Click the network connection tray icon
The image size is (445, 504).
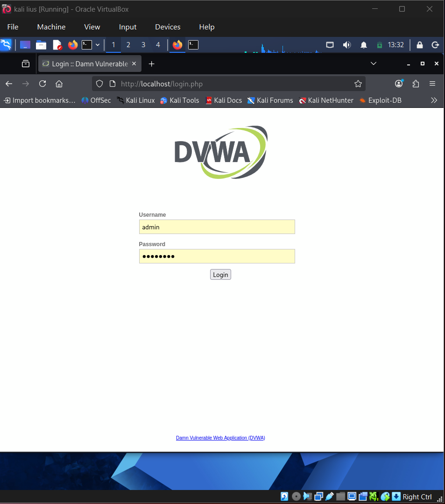point(330,45)
